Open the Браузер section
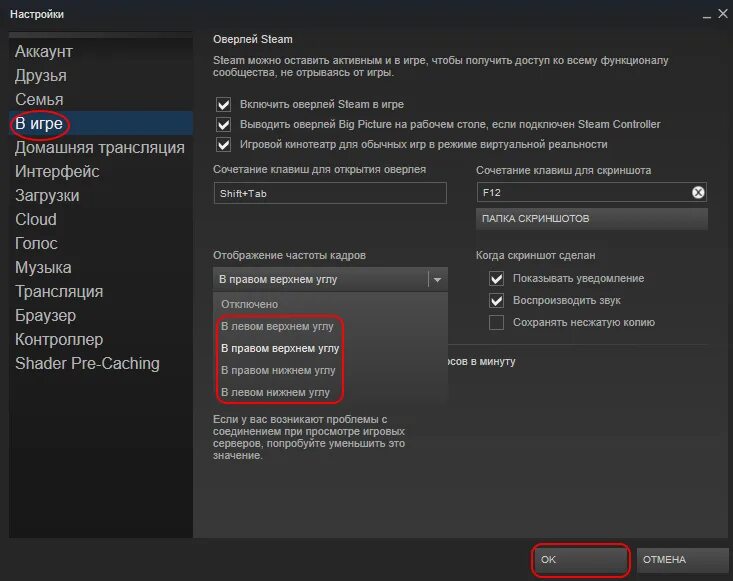Image resolution: width=733 pixels, height=581 pixels. pos(101,316)
